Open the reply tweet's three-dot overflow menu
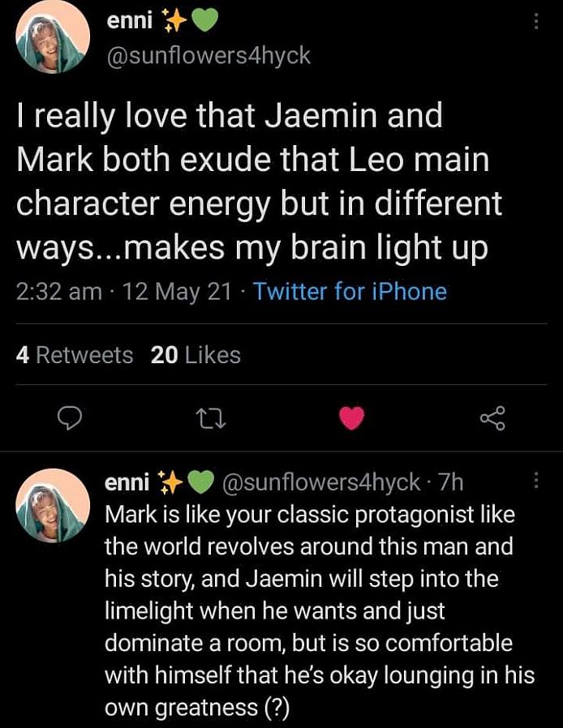This screenshot has width=563, height=728. [x=535, y=482]
